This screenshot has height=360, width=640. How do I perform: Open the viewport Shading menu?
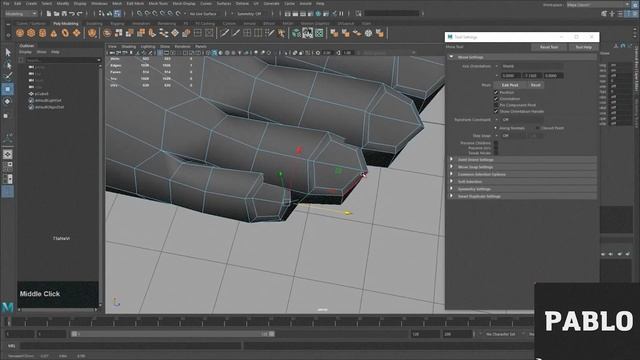129,47
